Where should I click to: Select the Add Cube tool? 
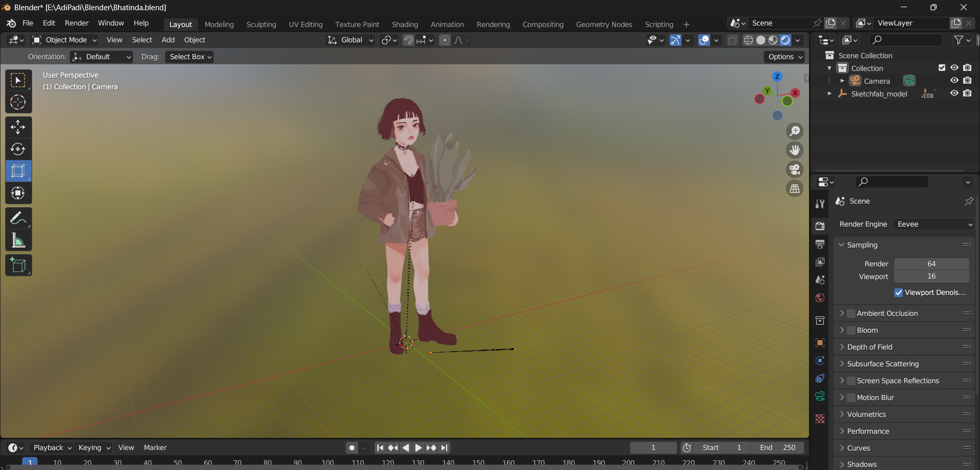click(x=18, y=265)
